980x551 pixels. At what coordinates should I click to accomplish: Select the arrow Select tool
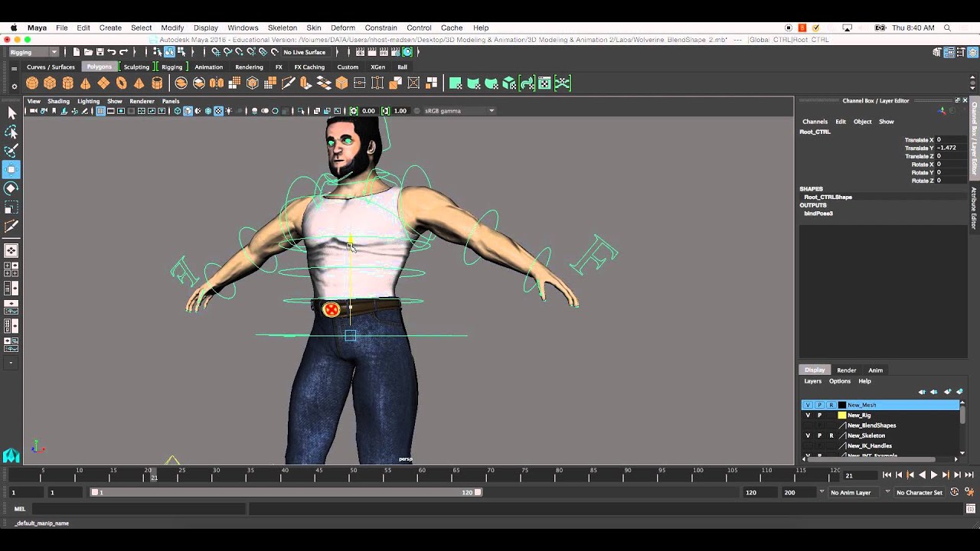click(11, 113)
